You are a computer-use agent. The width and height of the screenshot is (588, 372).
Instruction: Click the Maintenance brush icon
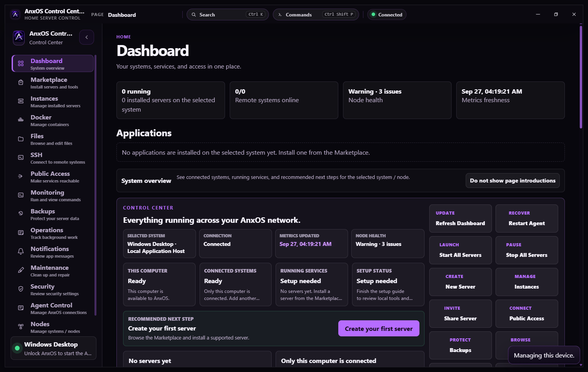(21, 270)
